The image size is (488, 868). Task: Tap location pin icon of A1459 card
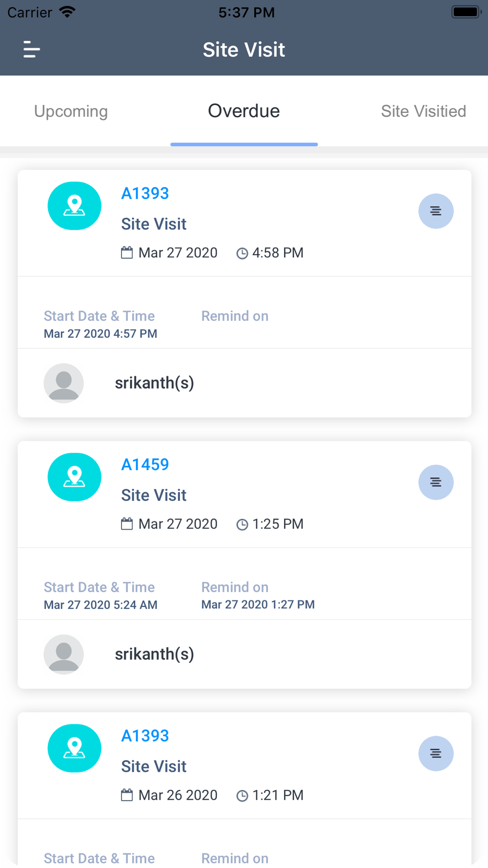pyautogui.click(x=74, y=477)
